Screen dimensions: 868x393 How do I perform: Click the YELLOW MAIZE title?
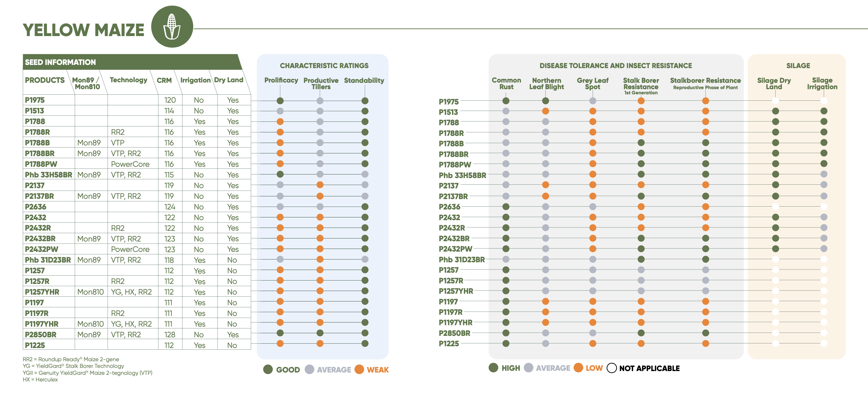[84, 30]
